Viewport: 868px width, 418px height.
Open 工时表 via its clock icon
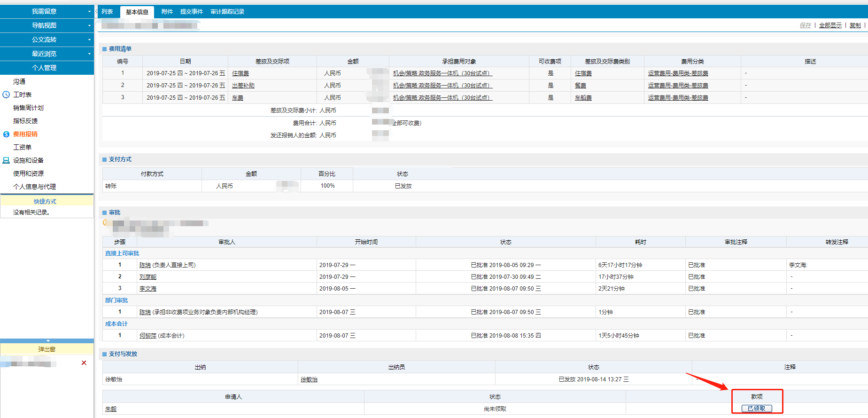6,95
